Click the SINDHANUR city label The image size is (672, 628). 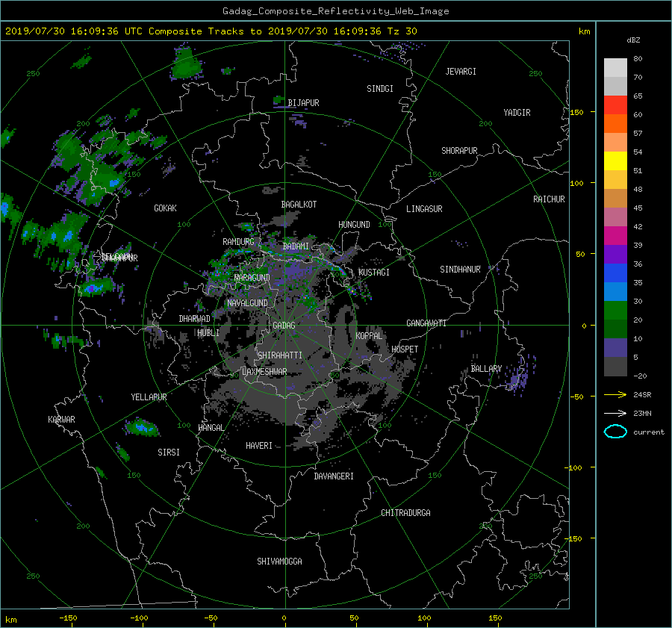pyautogui.click(x=460, y=270)
